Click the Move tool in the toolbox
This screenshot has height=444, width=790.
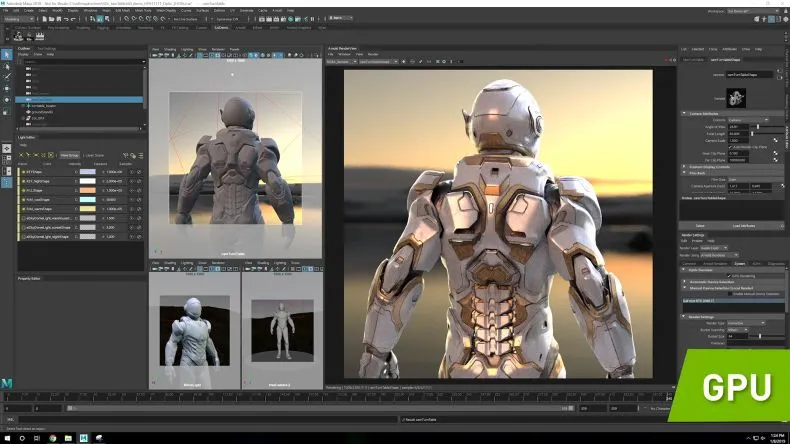[x=7, y=88]
